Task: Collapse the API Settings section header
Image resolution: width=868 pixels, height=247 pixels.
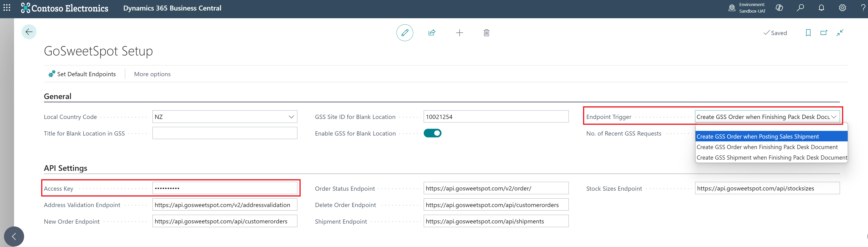Action: coord(66,168)
